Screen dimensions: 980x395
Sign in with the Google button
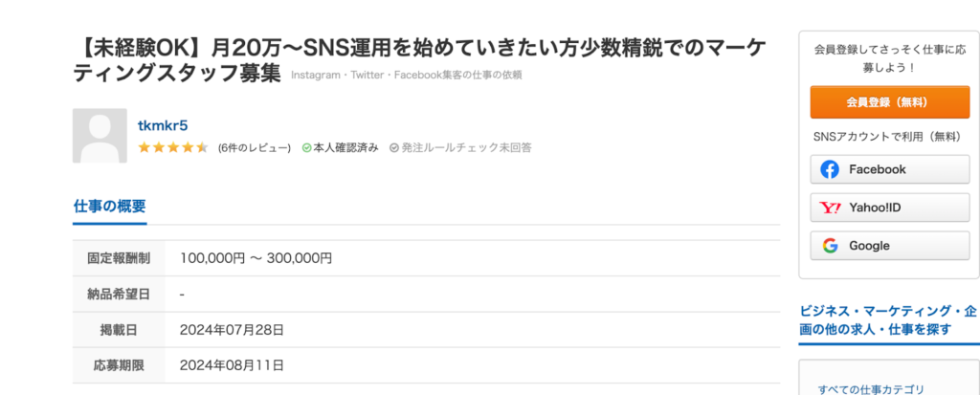890,246
